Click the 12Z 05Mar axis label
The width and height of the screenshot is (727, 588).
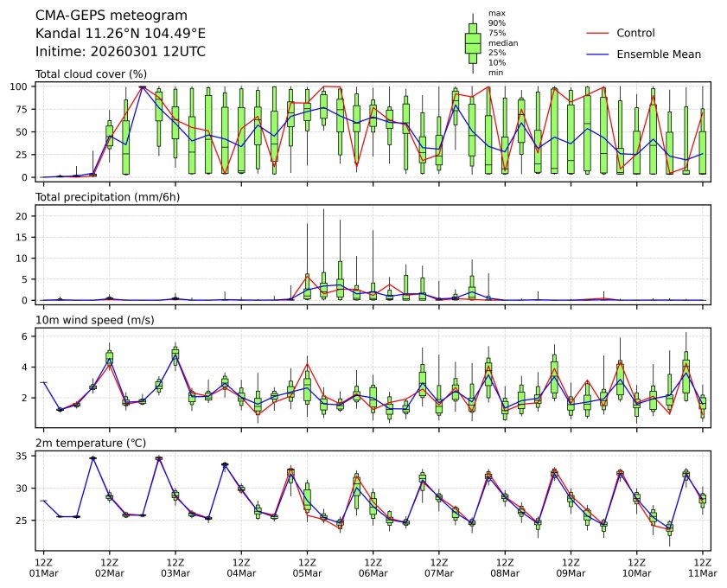point(307,566)
